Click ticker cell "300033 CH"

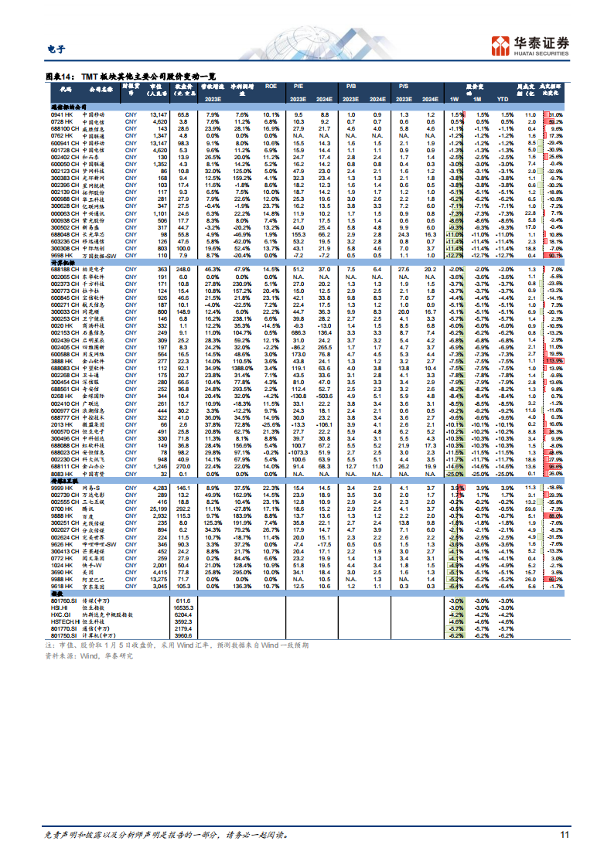tap(64, 312)
